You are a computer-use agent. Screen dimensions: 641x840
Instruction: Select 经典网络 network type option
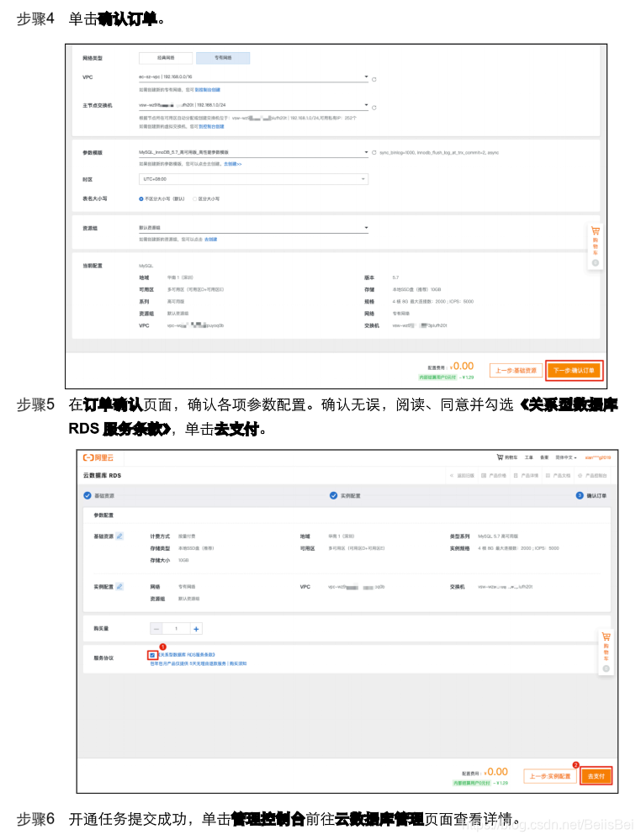(x=166, y=58)
